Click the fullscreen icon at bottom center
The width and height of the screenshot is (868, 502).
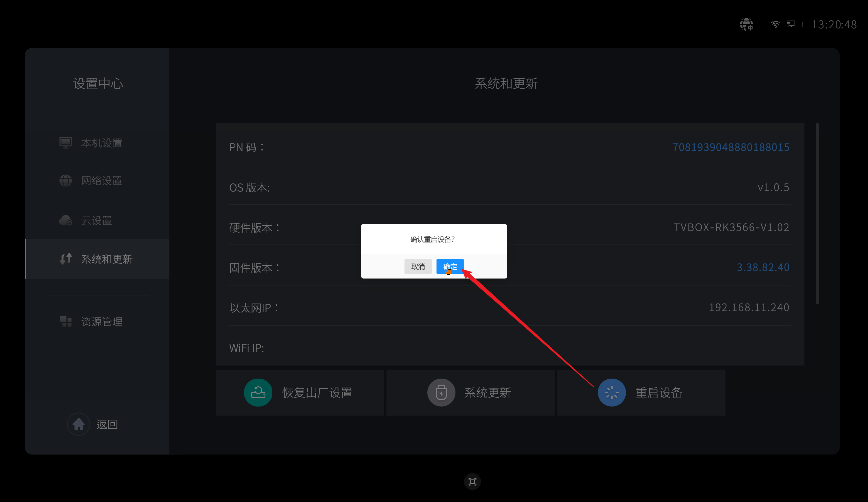click(x=472, y=482)
